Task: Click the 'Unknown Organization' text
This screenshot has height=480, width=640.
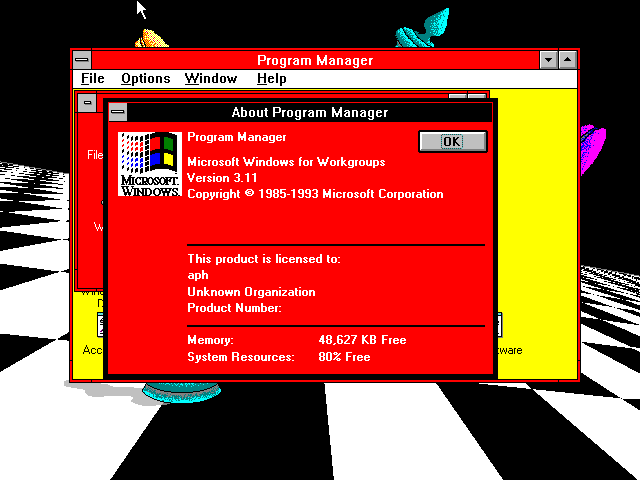Action: [x=251, y=292]
